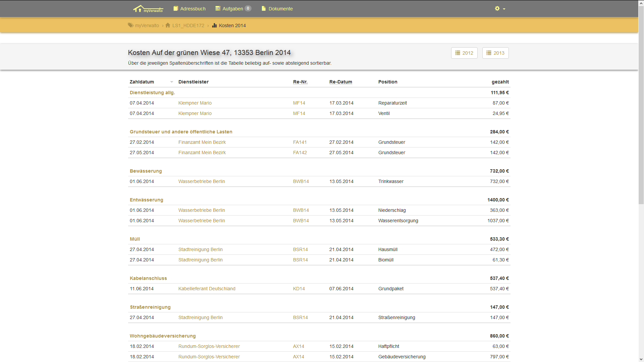The width and height of the screenshot is (644, 362).
Task: Open Wasserbetriebe Berlin in Wasserentsorgung row
Action: [x=202, y=221]
